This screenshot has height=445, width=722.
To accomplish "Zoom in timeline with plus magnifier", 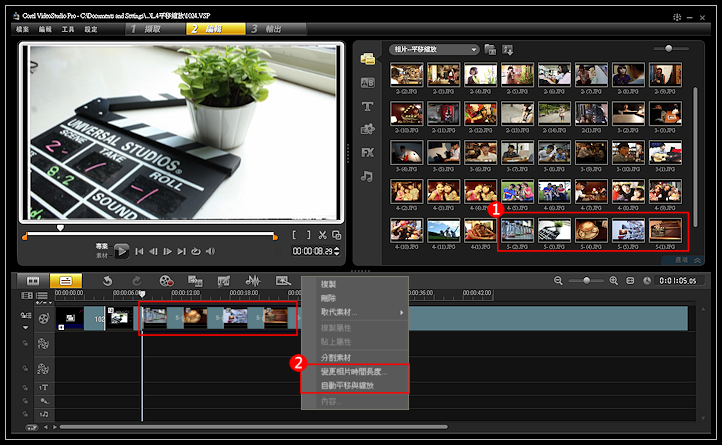I will [613, 281].
